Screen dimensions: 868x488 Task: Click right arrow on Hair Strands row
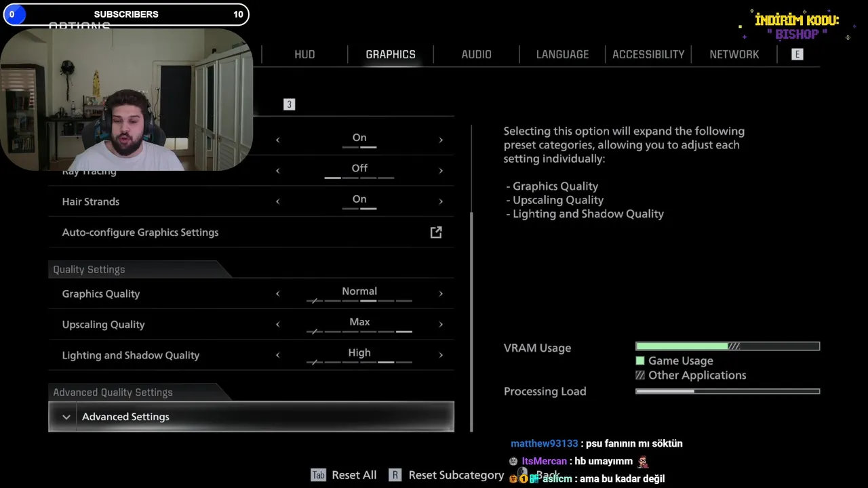coord(441,201)
